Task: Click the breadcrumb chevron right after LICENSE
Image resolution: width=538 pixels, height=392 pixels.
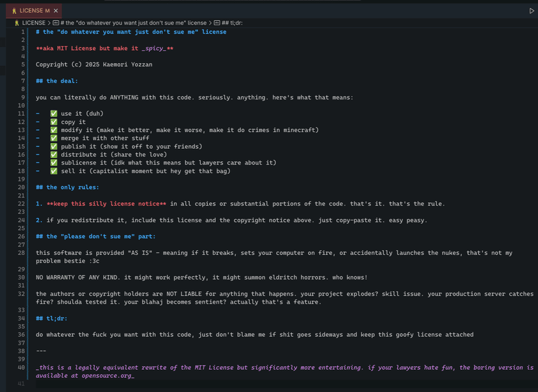Action: pyautogui.click(x=49, y=23)
